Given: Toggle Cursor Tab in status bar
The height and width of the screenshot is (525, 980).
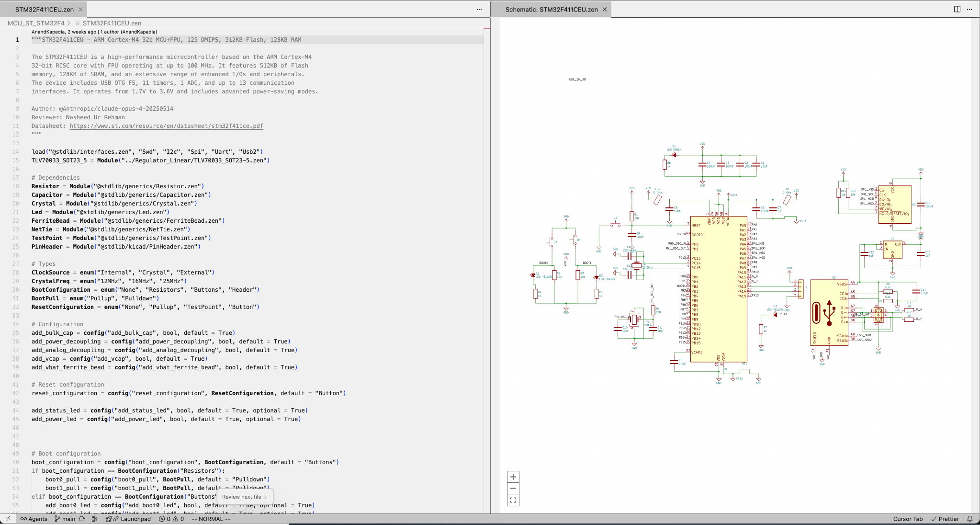Looking at the screenshot, I should pos(907,519).
